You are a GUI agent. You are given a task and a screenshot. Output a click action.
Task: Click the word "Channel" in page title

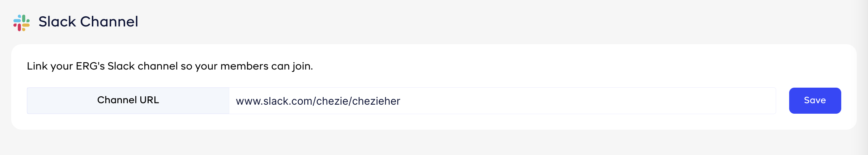109,22
